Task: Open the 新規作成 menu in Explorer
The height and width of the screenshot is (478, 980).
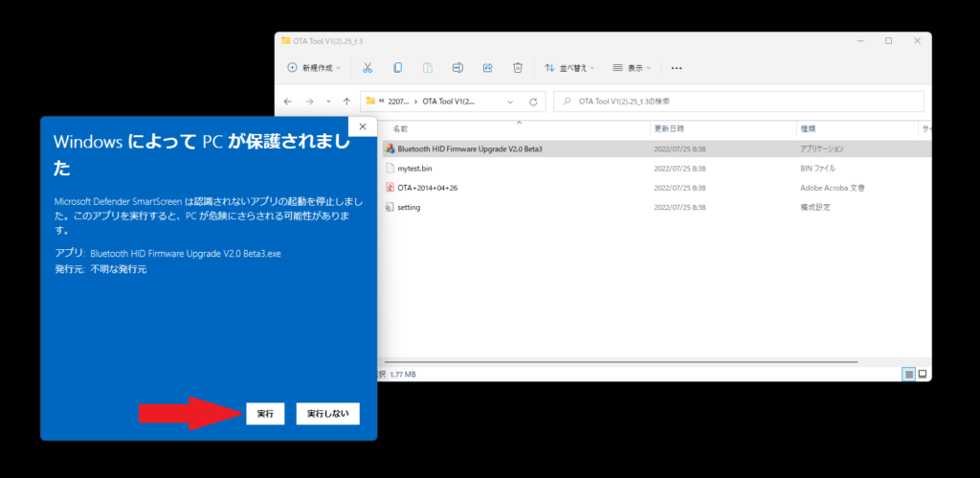Action: point(314,68)
